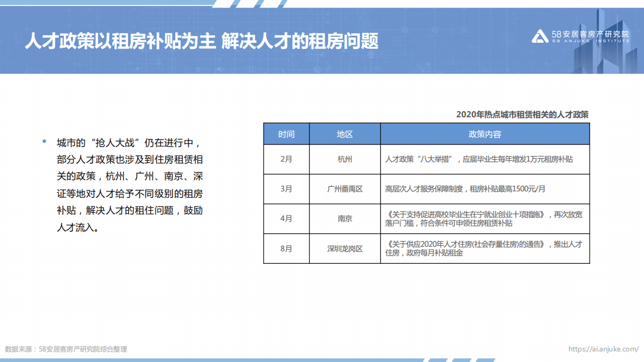The height and width of the screenshot is (362, 644).
Task: Select the 杭州 table cell
Action: (345, 159)
